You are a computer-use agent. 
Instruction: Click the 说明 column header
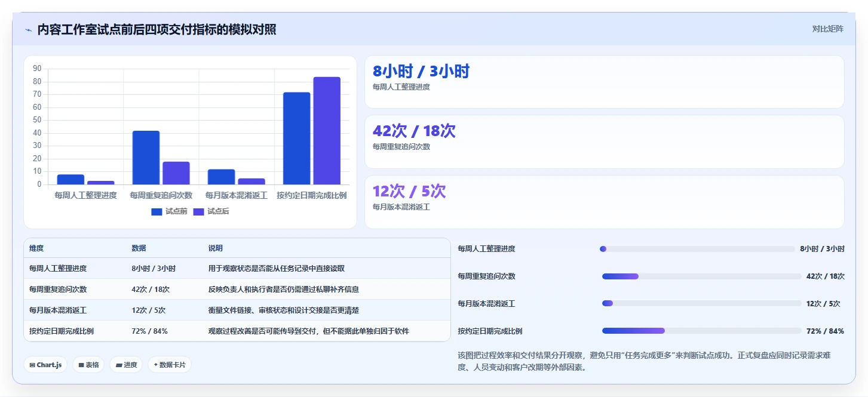216,248
